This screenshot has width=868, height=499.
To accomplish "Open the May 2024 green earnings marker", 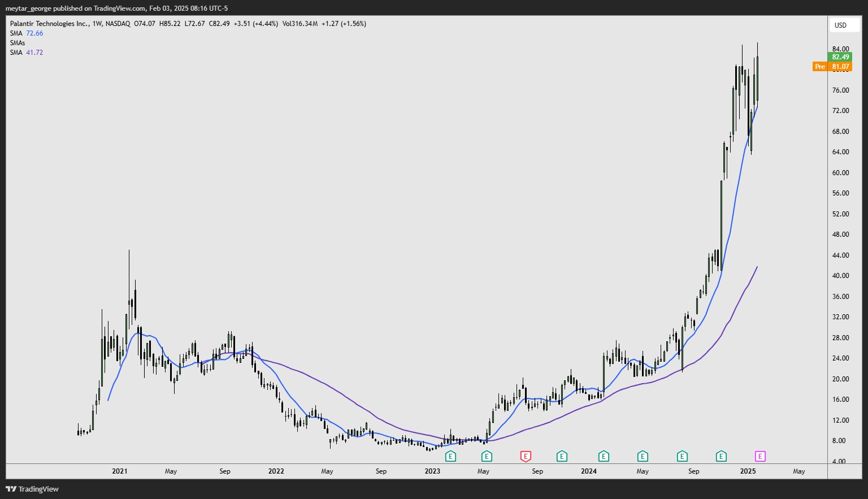I will pos(643,456).
